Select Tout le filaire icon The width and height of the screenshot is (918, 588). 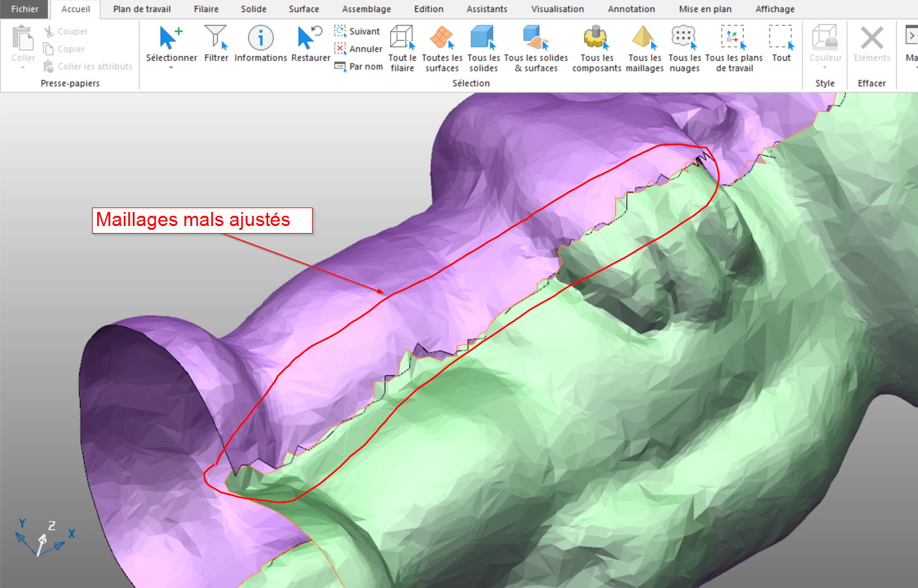[x=402, y=38]
